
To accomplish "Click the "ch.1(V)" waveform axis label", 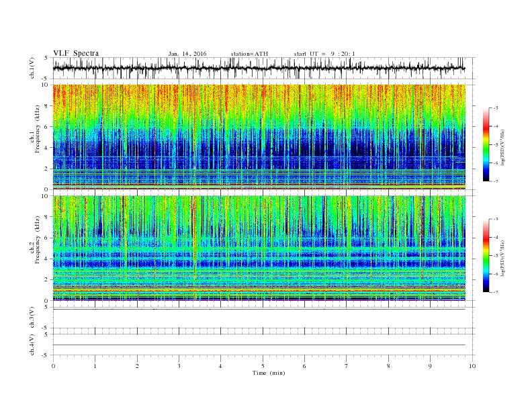I will 32,68.
